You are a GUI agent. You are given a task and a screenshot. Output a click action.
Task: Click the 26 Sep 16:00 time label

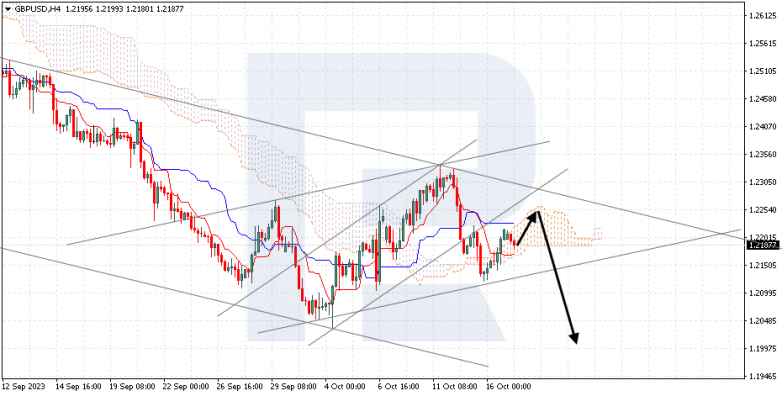coord(239,387)
